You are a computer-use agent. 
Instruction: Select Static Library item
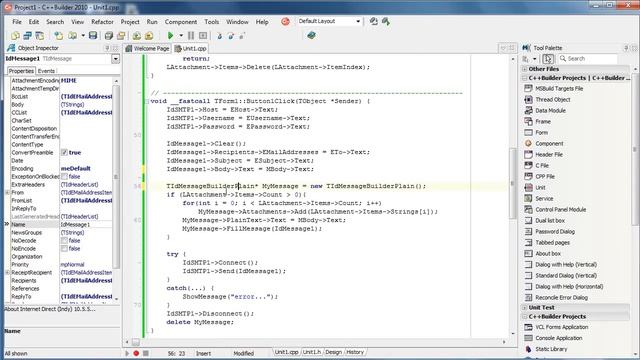click(x=551, y=349)
